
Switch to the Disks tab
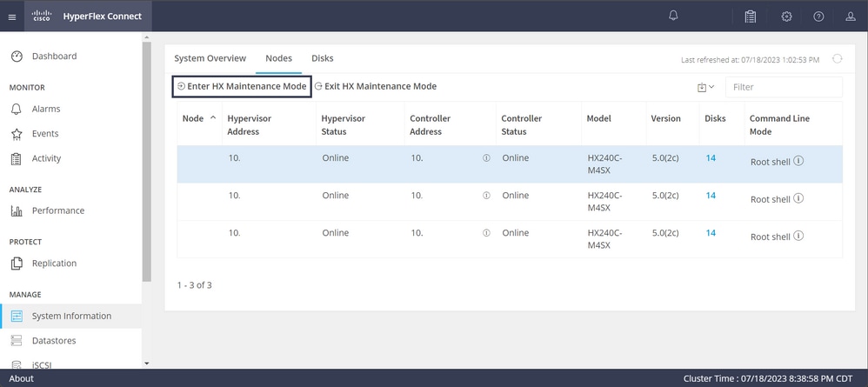coord(322,58)
